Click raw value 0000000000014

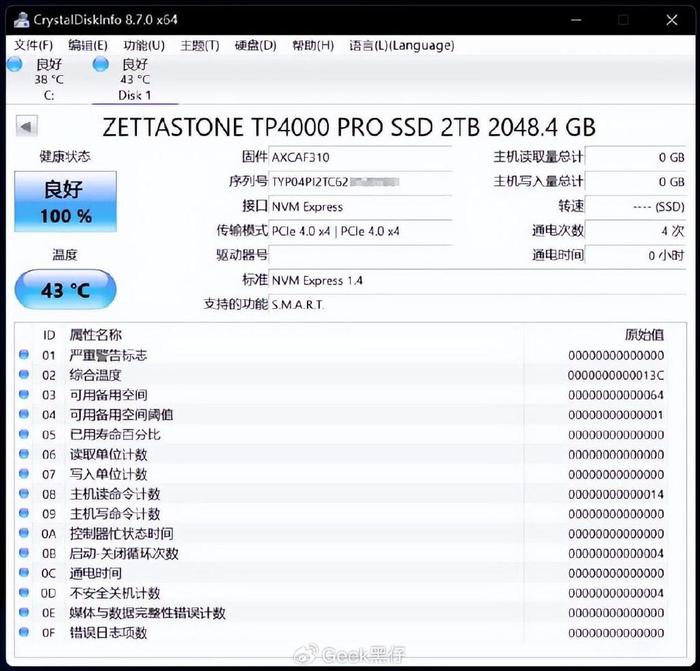[616, 494]
